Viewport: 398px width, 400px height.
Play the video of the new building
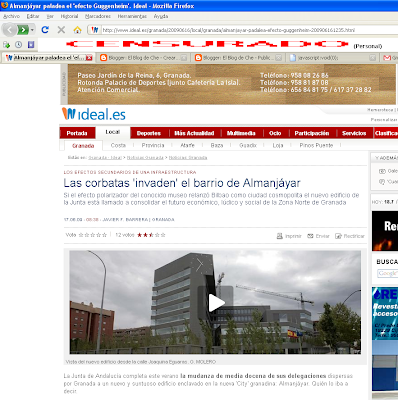(216, 303)
